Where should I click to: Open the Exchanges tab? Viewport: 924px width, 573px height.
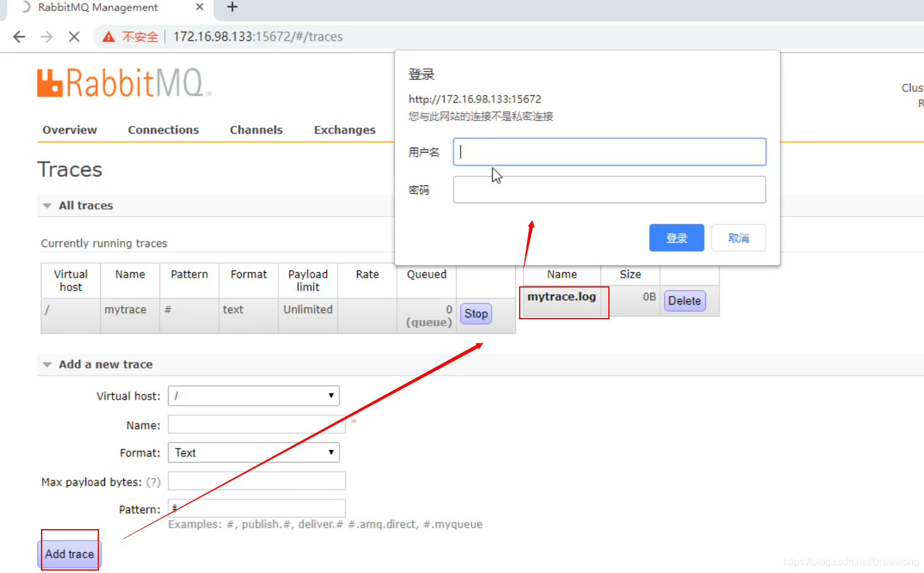pos(344,130)
